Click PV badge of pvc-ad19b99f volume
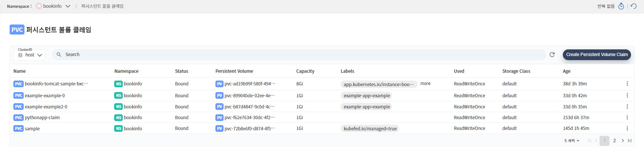This screenshot has height=147, width=644. click(219, 84)
